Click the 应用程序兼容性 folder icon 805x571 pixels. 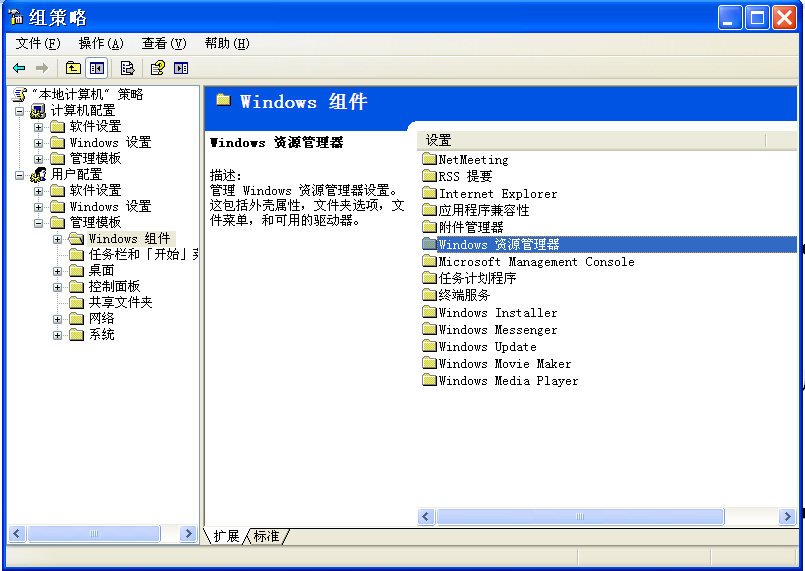[429, 210]
